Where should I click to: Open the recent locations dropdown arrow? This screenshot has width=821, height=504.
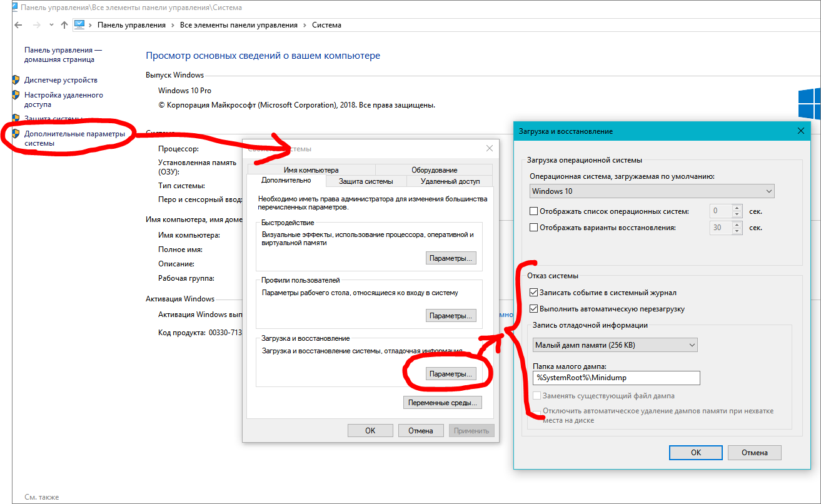51,26
